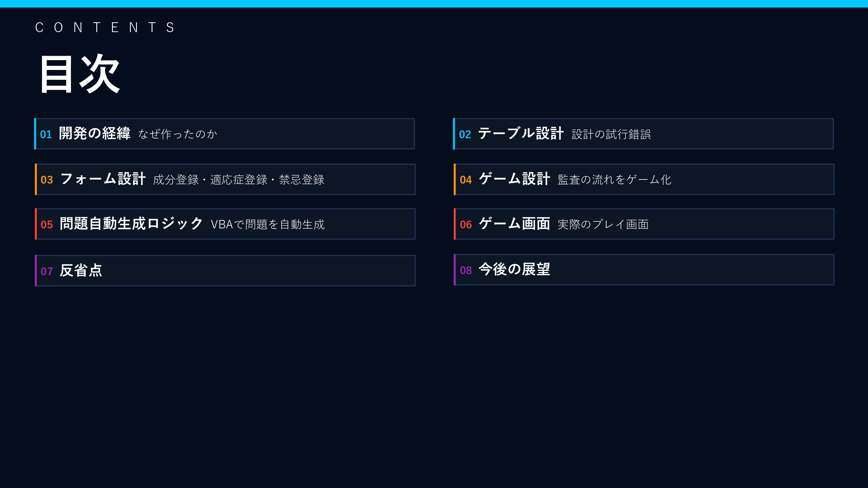Go to the ゲーム設計 section heading
868x488 pixels.
[x=514, y=179]
